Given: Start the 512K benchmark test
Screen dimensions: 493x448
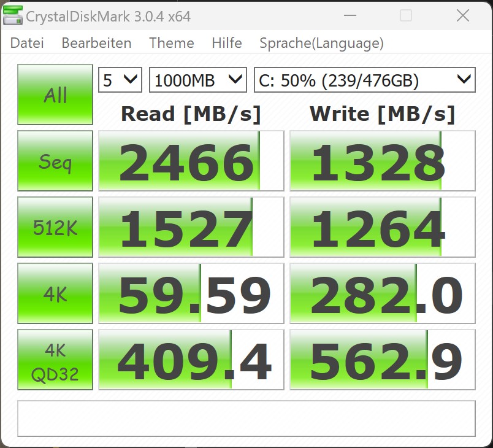Looking at the screenshot, I should click(55, 227).
